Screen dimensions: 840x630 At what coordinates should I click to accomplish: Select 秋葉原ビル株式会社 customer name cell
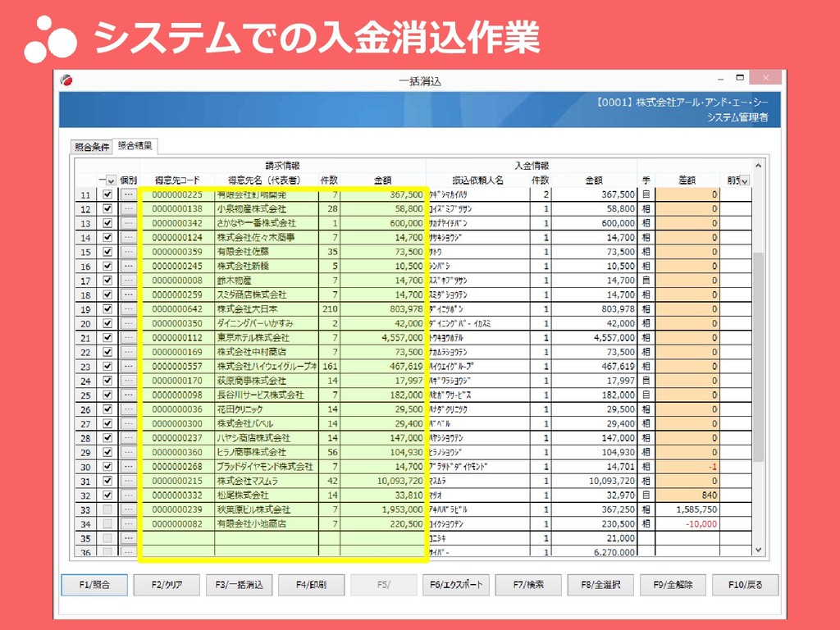point(267,509)
